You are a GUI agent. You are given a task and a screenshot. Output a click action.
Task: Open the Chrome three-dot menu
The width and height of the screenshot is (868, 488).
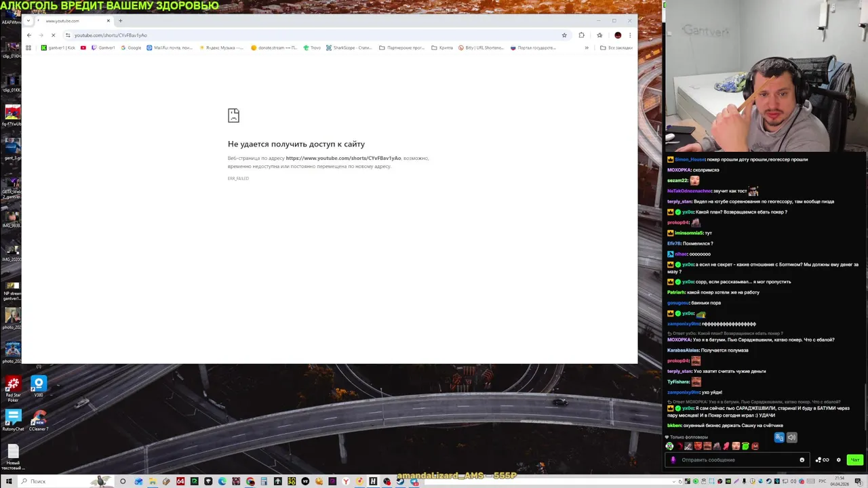point(630,35)
